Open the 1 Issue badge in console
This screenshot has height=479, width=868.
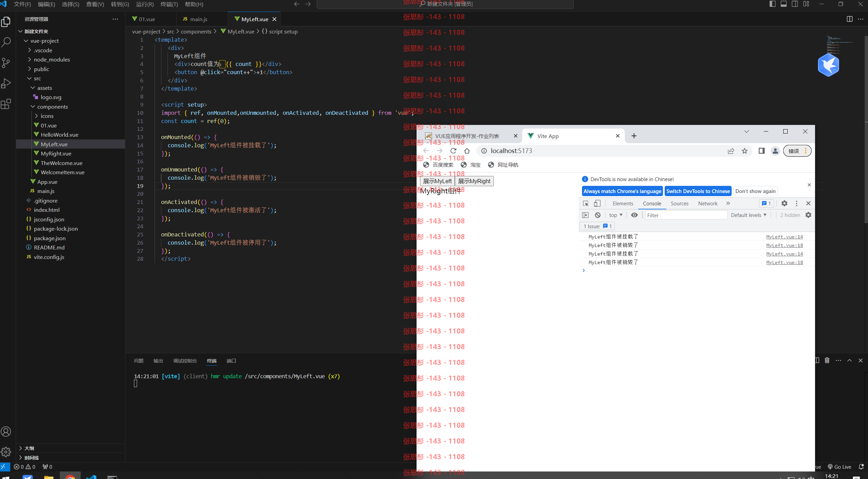597,226
